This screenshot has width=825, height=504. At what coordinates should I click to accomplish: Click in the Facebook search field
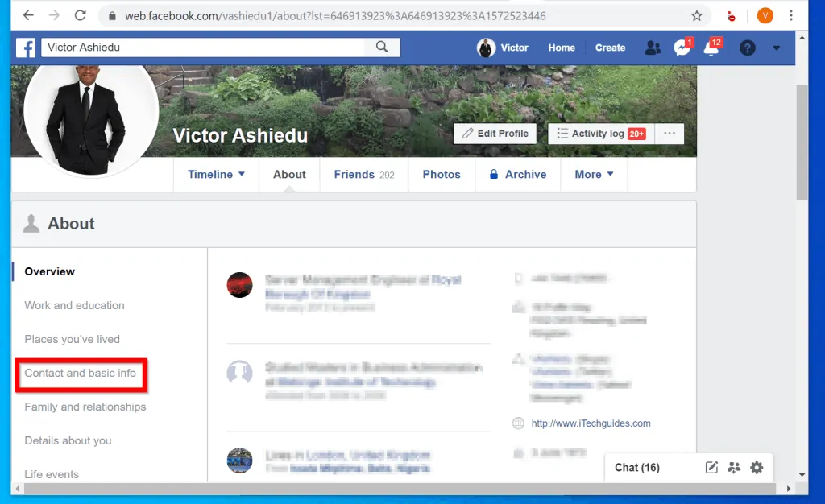click(x=204, y=48)
